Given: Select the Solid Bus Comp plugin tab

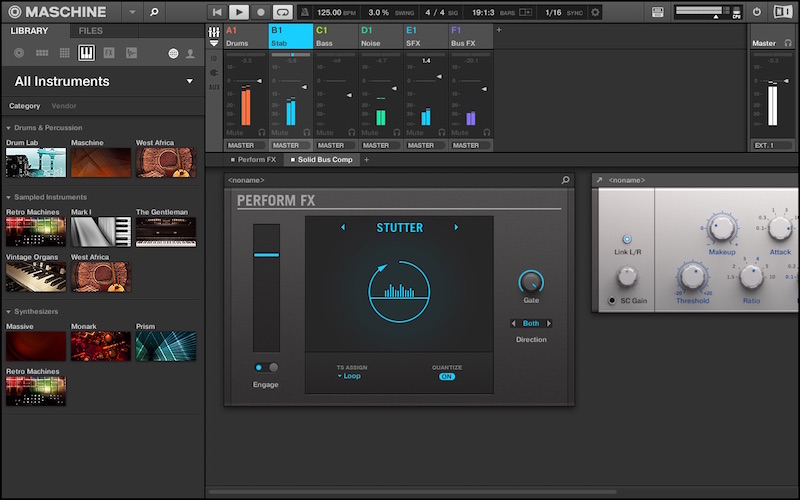Looking at the screenshot, I should (321, 160).
